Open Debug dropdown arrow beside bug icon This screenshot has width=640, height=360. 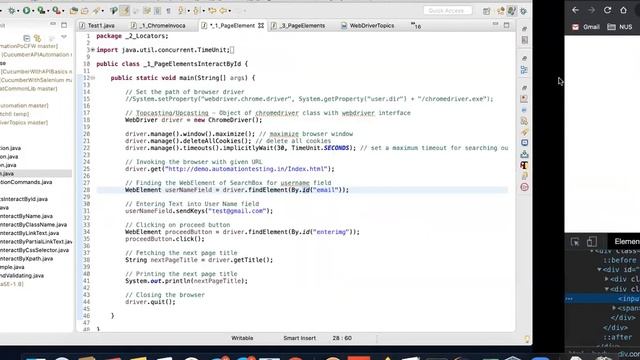[18, 11]
